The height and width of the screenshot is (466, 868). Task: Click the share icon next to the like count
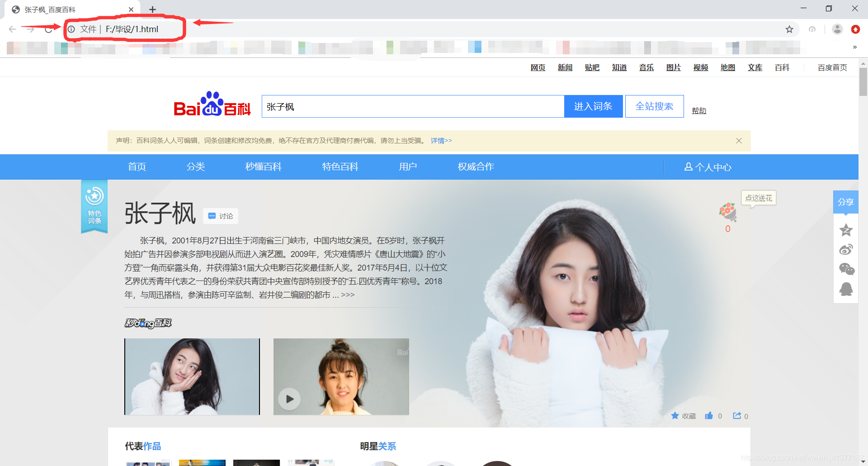(x=736, y=415)
